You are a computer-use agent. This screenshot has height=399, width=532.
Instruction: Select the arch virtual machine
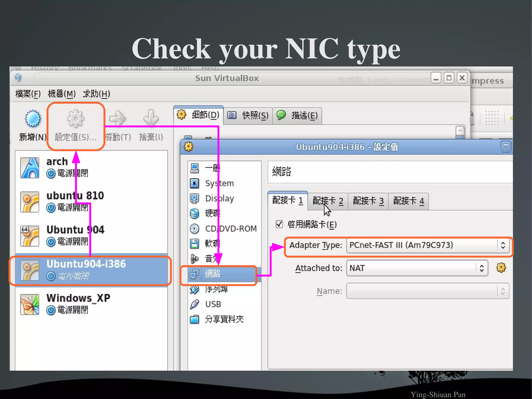[x=91, y=168]
